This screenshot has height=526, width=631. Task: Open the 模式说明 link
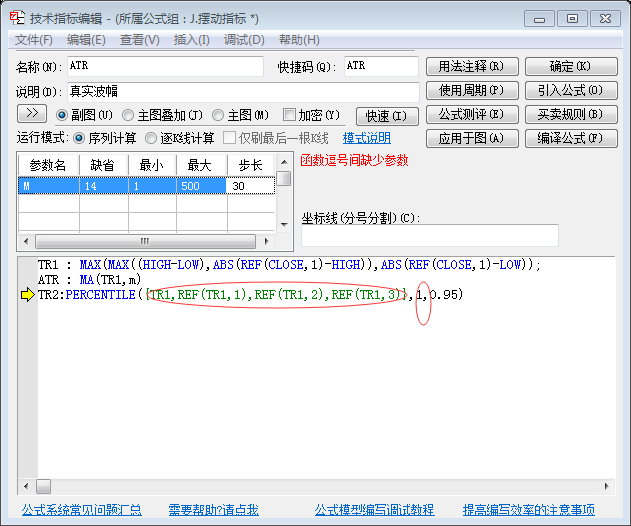367,138
